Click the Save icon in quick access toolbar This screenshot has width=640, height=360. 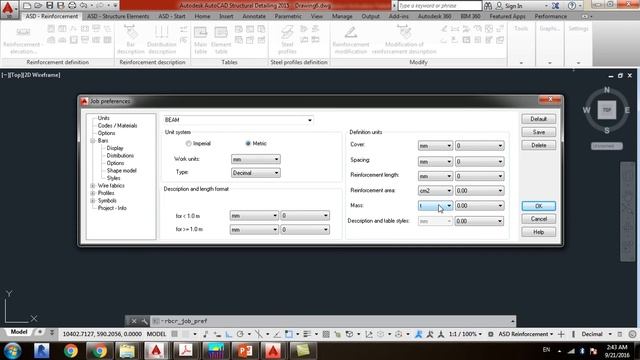point(49,5)
